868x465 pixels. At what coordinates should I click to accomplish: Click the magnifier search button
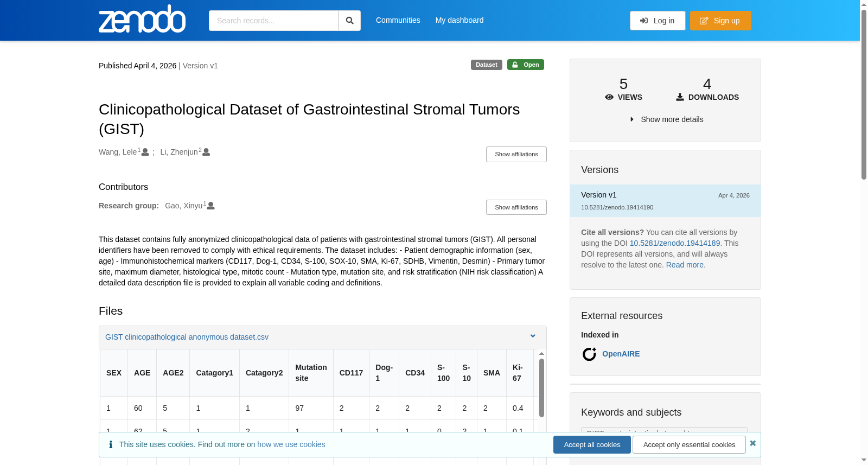pos(350,21)
